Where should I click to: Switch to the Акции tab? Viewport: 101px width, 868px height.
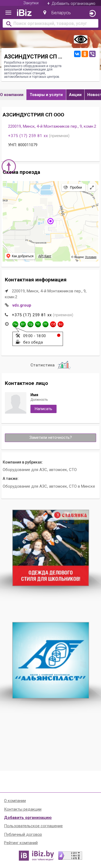75,95
